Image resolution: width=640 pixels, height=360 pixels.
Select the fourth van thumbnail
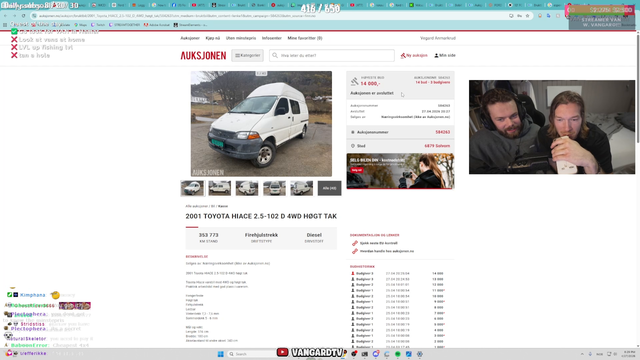tap(274, 188)
